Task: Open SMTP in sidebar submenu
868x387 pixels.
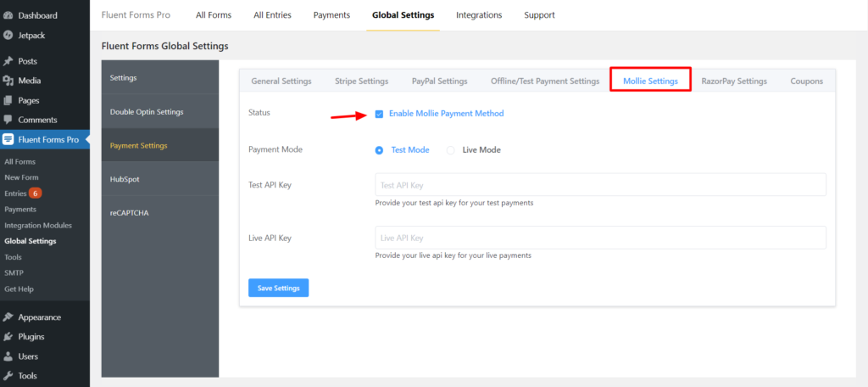Action: (x=14, y=272)
